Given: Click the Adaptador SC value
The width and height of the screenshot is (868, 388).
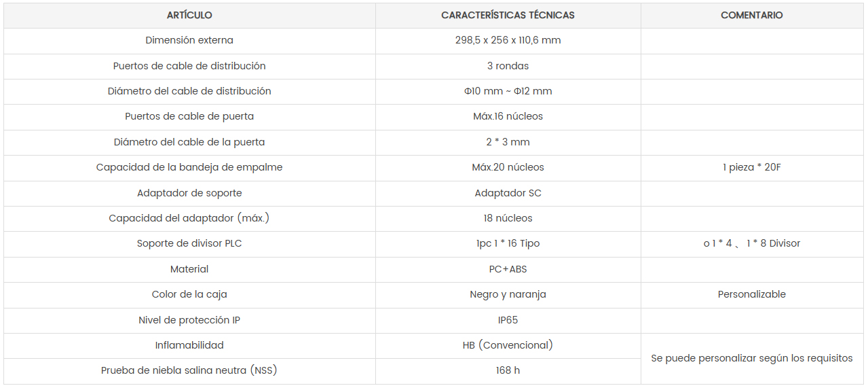Looking at the screenshot, I should tap(508, 193).
